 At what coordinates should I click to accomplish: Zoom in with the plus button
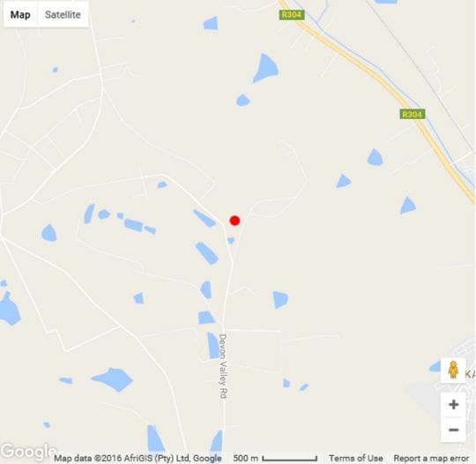tap(454, 404)
